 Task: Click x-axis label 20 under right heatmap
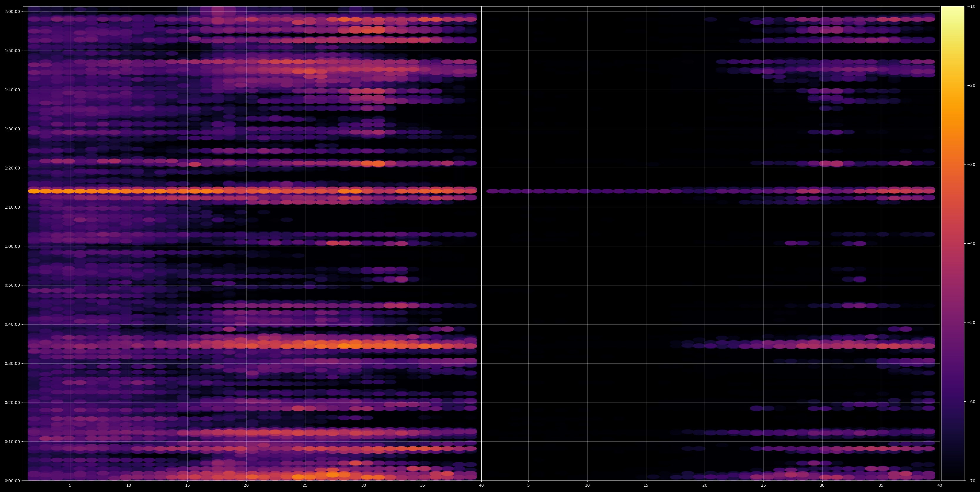pyautogui.click(x=705, y=486)
